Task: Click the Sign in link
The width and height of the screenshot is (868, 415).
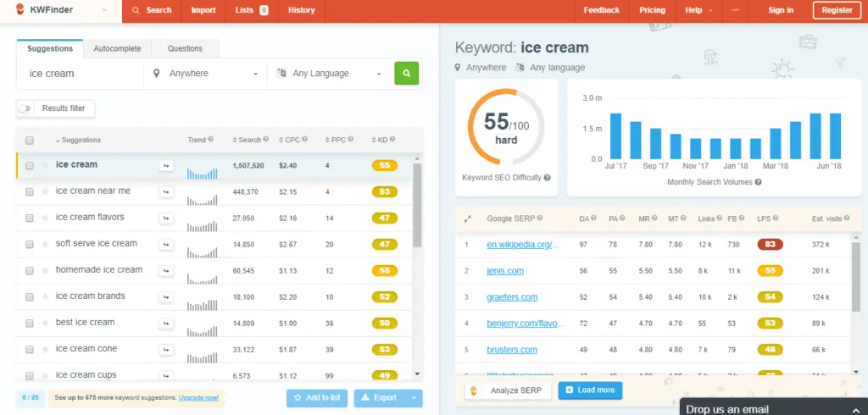Action: 781,10
